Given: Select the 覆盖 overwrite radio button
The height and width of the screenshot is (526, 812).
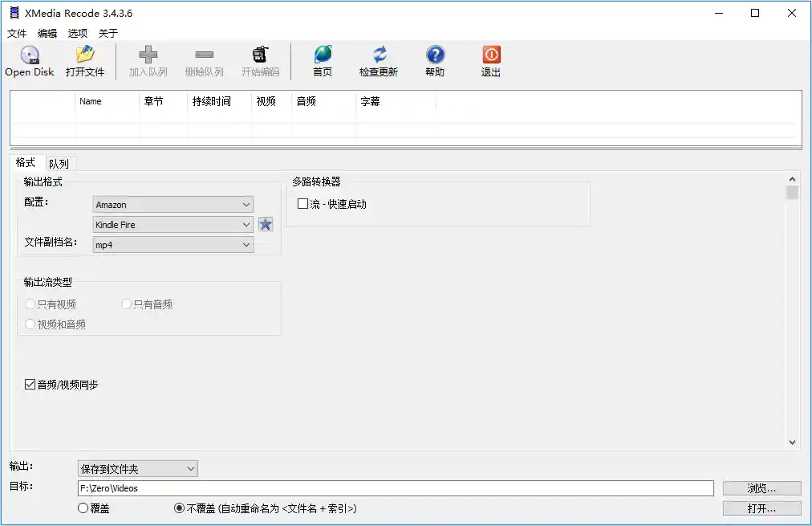Looking at the screenshot, I should pos(83,508).
